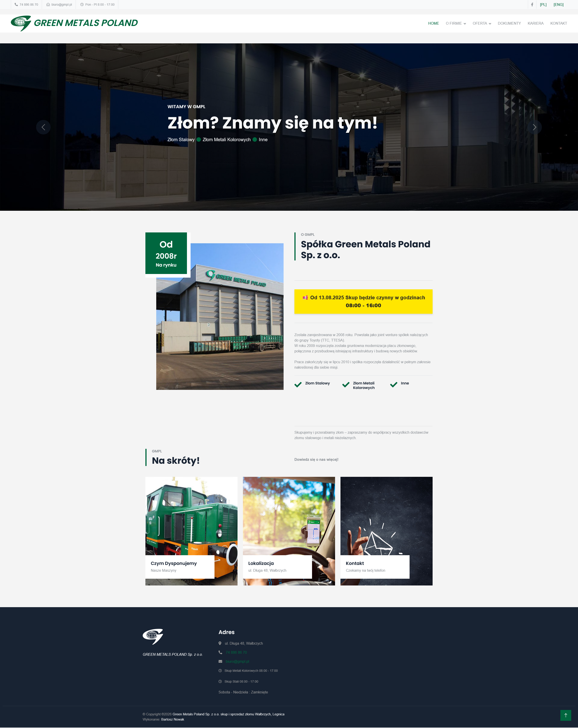The height and width of the screenshot is (728, 578).
Task: Click clock icon beside Skup Stali hours
Action: 220,681
